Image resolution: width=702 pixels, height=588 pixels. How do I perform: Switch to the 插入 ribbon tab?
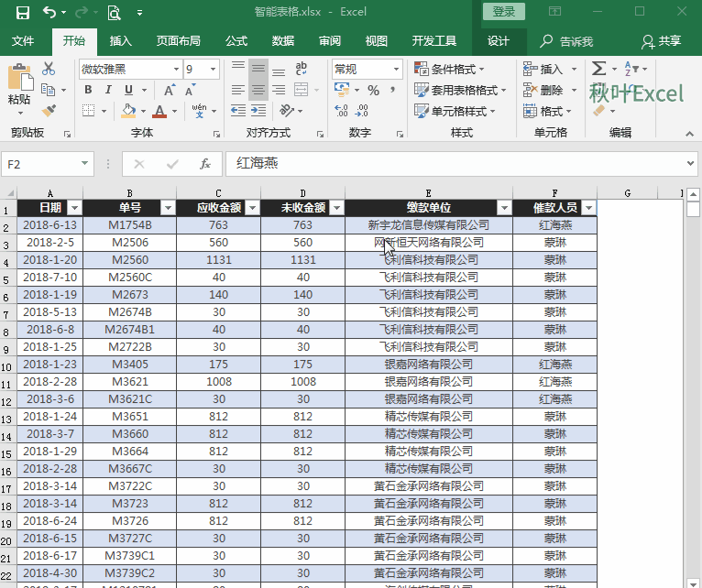coord(121,41)
